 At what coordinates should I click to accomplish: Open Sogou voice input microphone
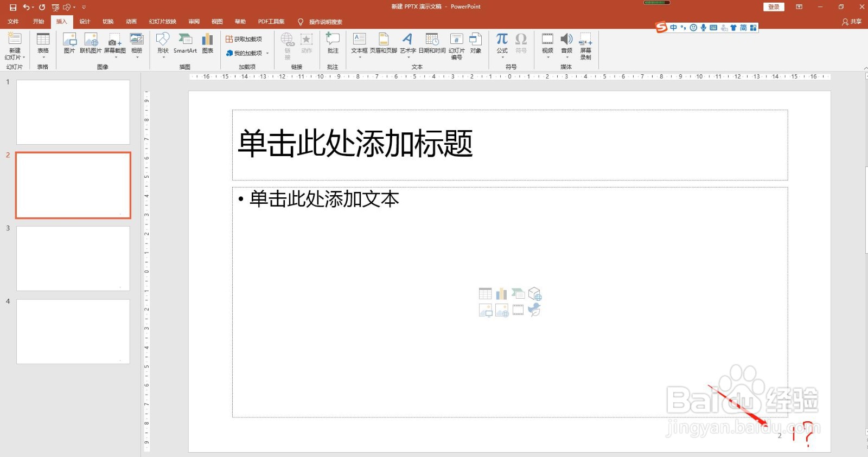pyautogui.click(x=704, y=28)
